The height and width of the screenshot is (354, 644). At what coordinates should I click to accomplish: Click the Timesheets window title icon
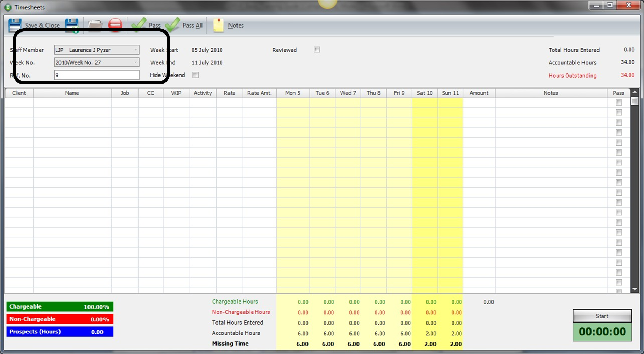(x=8, y=7)
